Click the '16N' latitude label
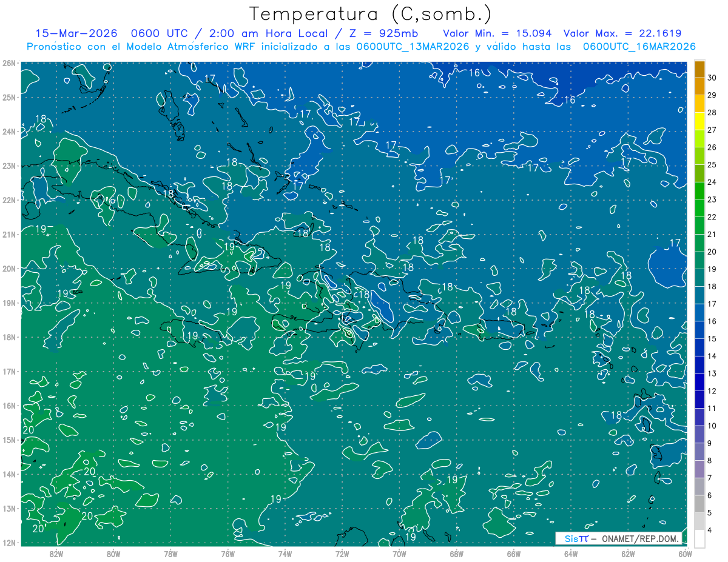The width and height of the screenshot is (728, 562). coord(9,406)
